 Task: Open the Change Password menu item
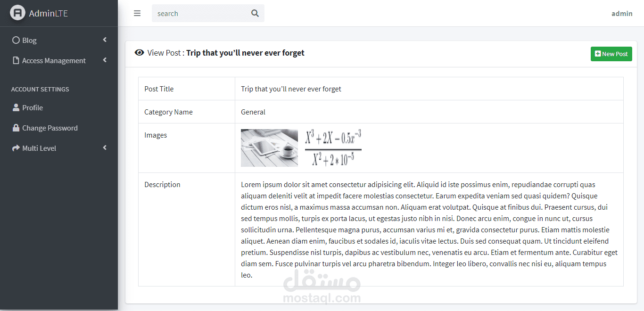59,128
